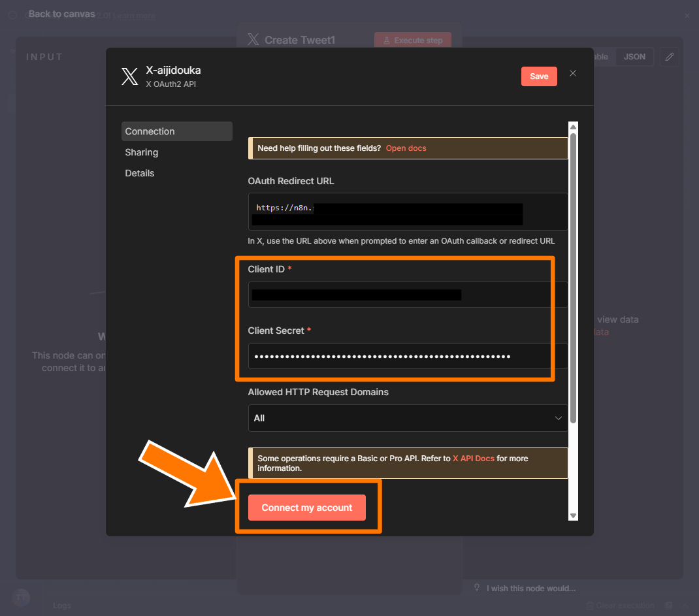
Task: Select the JSON view toggle
Action: point(634,57)
